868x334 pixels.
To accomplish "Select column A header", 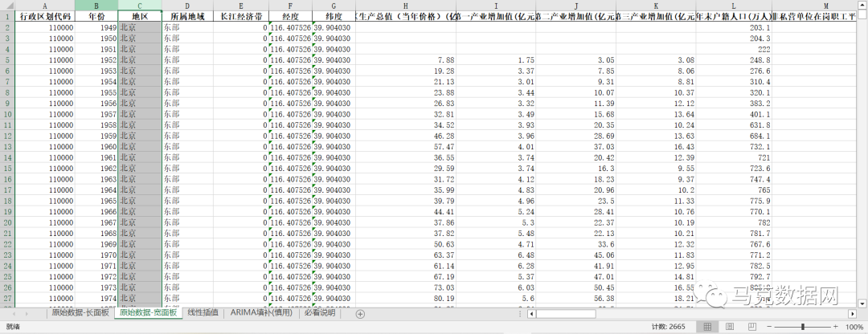I will tap(44, 5).
